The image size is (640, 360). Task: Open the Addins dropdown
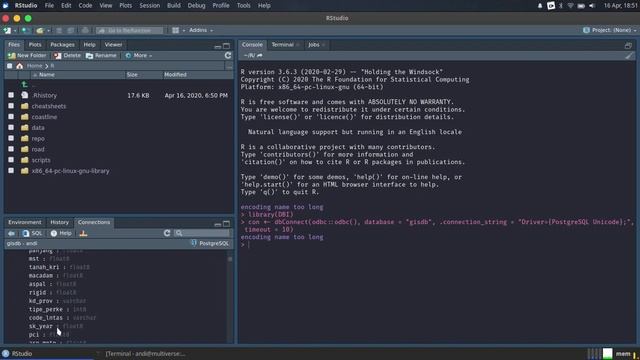[201, 30]
